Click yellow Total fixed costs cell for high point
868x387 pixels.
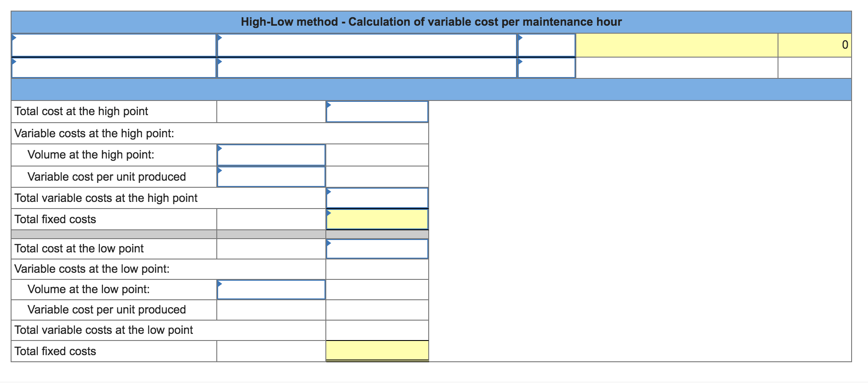click(x=377, y=219)
